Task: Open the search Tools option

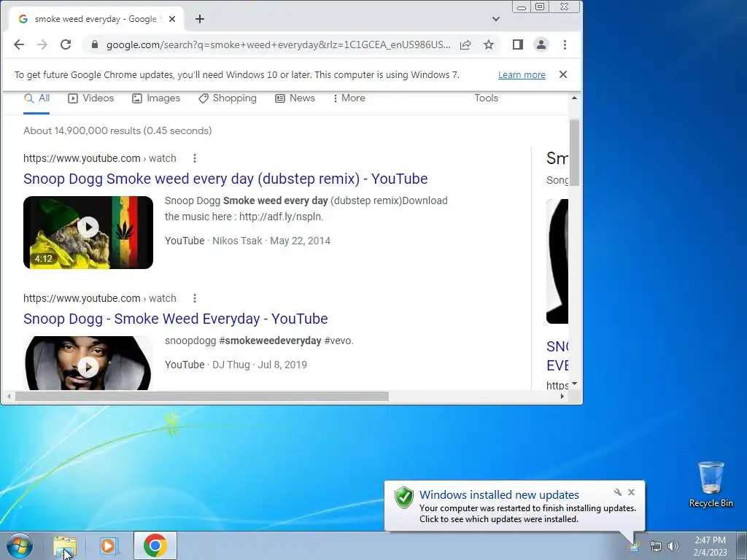Action: click(486, 98)
